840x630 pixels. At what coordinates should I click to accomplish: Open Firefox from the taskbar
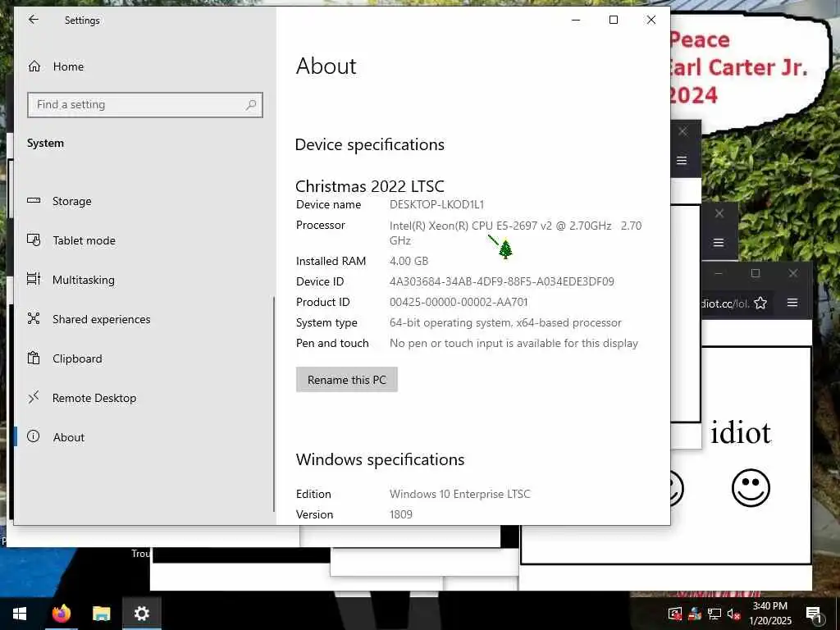[61, 614]
